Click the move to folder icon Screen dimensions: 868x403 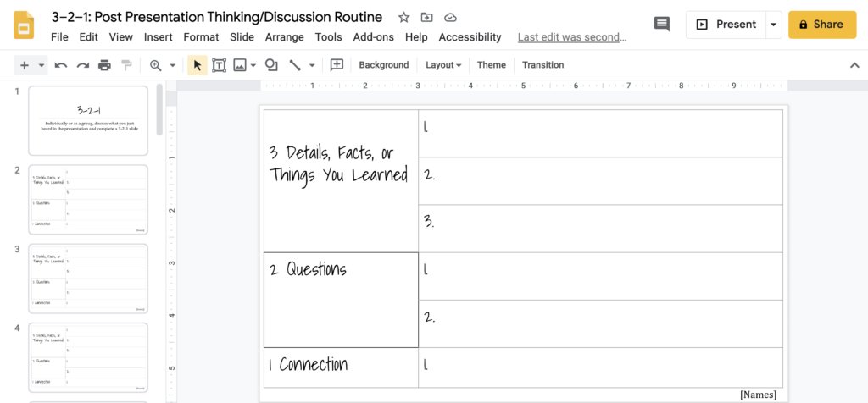[x=427, y=18]
